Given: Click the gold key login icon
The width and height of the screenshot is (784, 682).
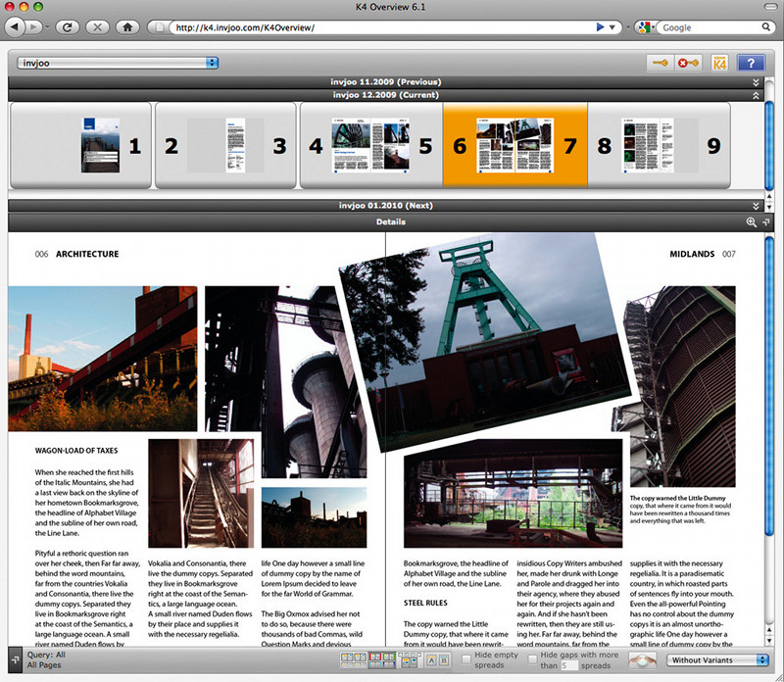Looking at the screenshot, I should click(659, 64).
